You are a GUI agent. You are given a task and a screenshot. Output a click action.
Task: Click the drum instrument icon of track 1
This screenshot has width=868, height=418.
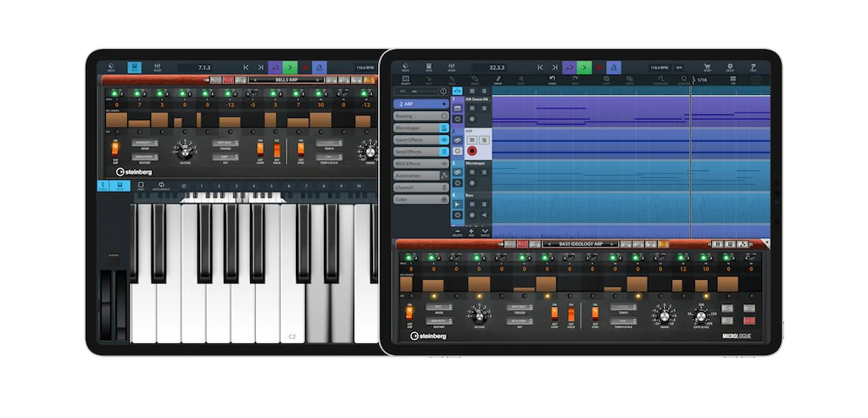(x=458, y=109)
